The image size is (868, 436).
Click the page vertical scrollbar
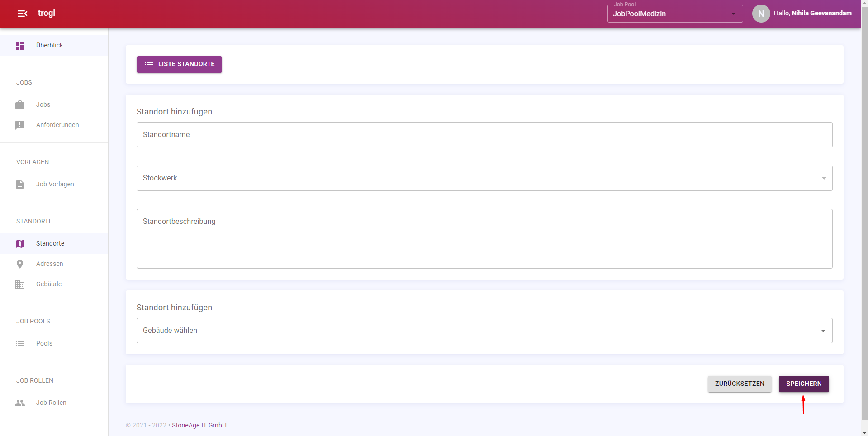pos(864,213)
